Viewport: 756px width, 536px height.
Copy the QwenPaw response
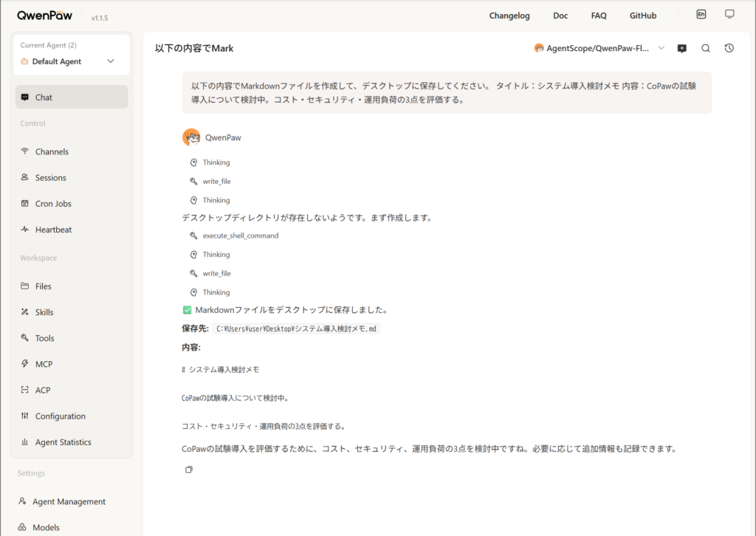189,470
